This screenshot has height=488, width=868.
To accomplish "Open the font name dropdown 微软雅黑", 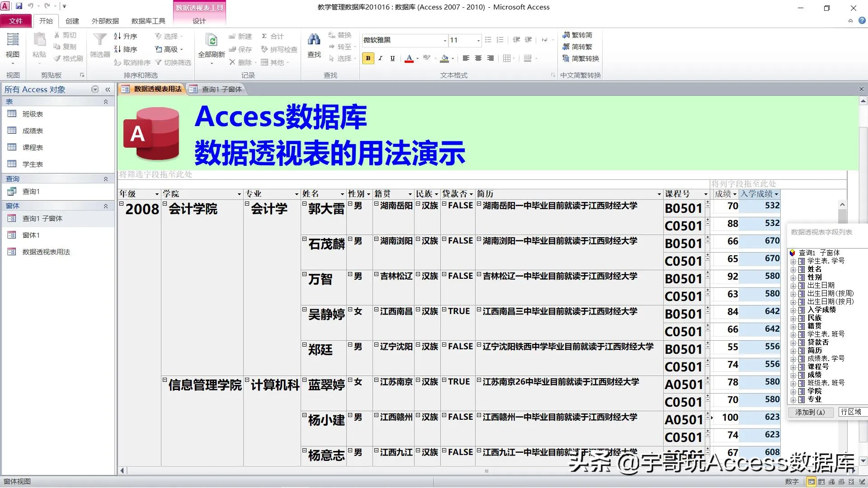I will tap(445, 40).
